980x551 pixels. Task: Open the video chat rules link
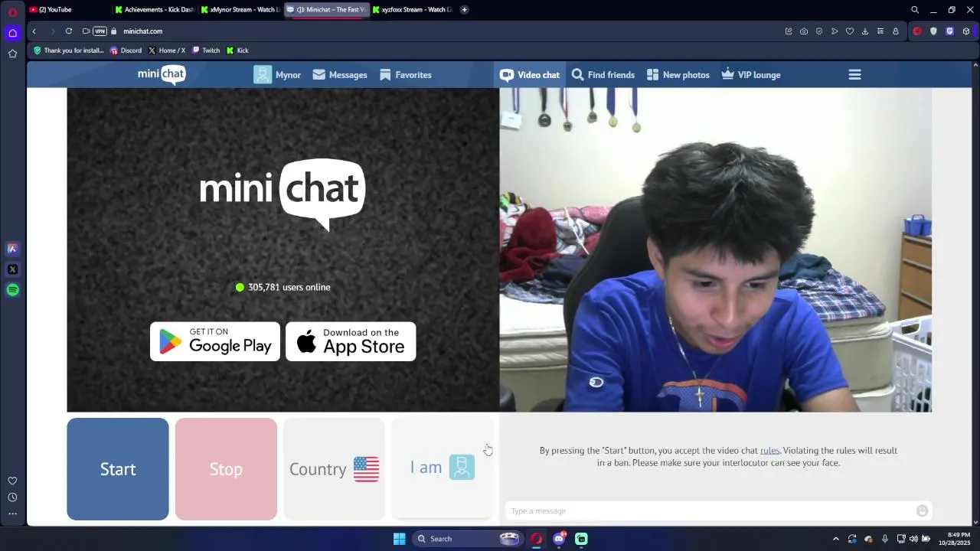(769, 451)
